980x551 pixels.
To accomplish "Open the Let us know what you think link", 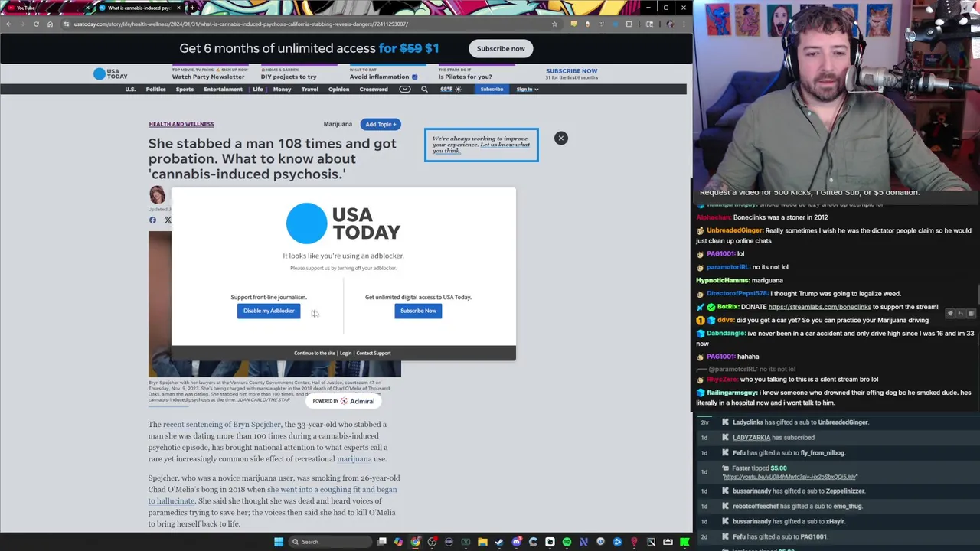I will pyautogui.click(x=481, y=148).
